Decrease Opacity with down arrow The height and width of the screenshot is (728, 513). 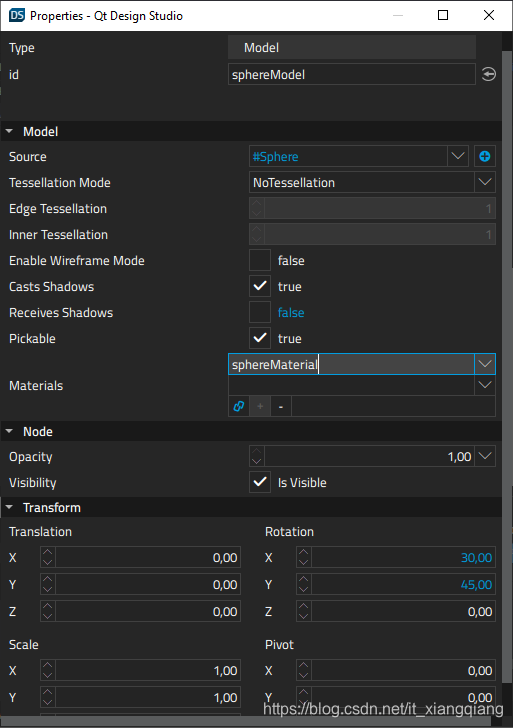257,462
